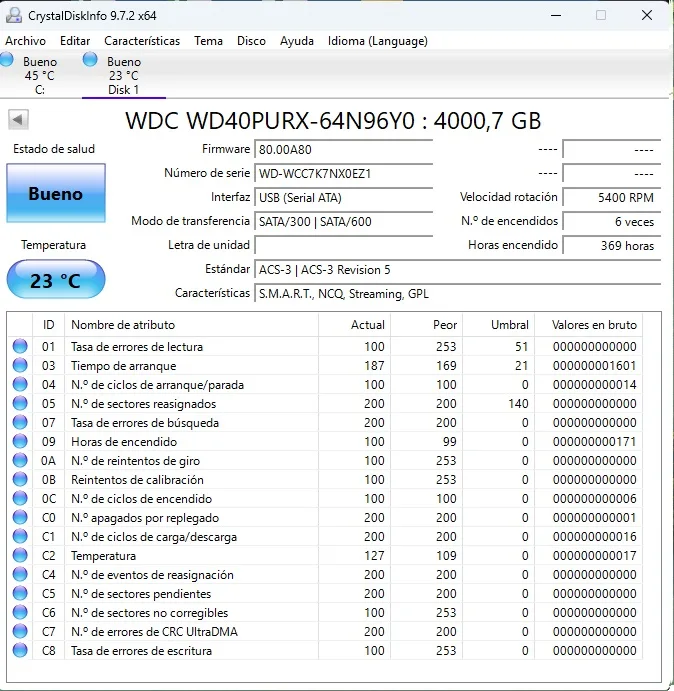Image resolution: width=674 pixels, height=691 pixels.
Task: Click the Valores en bruto column header
Action: 593,325
